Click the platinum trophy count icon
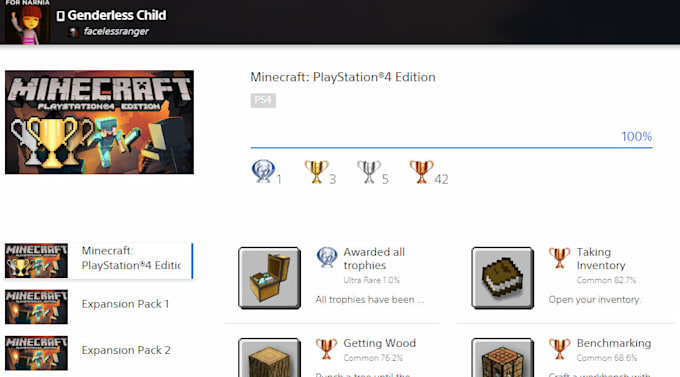The image size is (680, 377). (263, 171)
